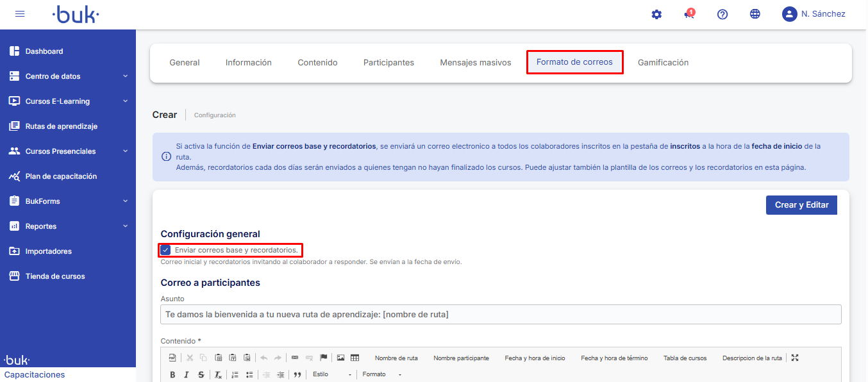Switch to the Participantes tab
Image resolution: width=868 pixels, height=382 pixels.
(388, 63)
